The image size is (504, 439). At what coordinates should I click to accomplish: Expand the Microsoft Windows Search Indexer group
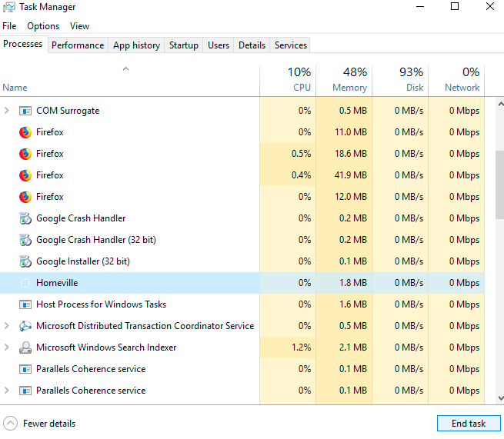7,348
